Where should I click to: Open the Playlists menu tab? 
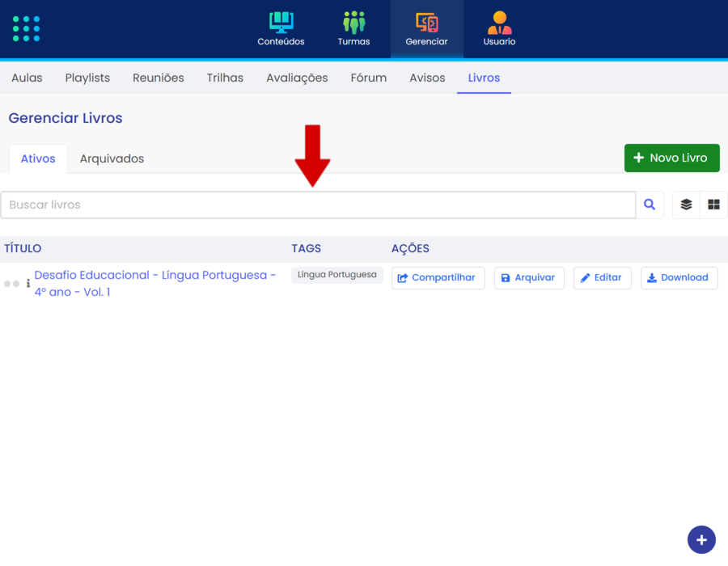click(87, 78)
